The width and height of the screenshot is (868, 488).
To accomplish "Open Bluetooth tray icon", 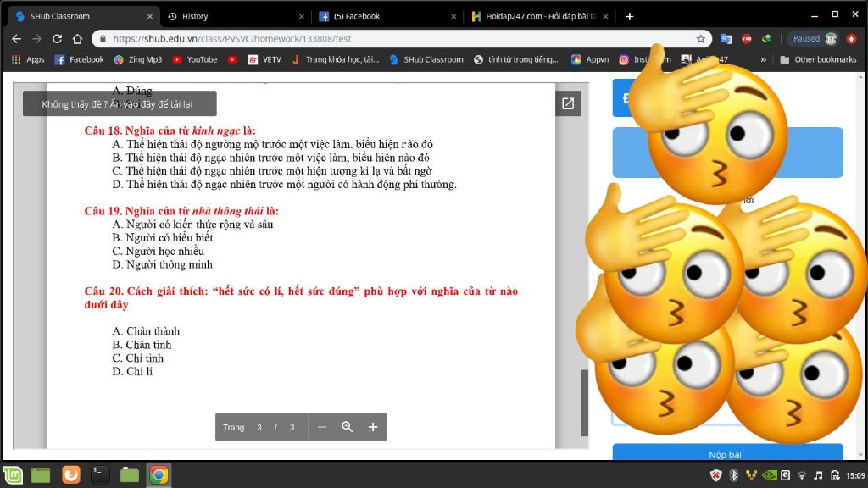I will (x=734, y=475).
